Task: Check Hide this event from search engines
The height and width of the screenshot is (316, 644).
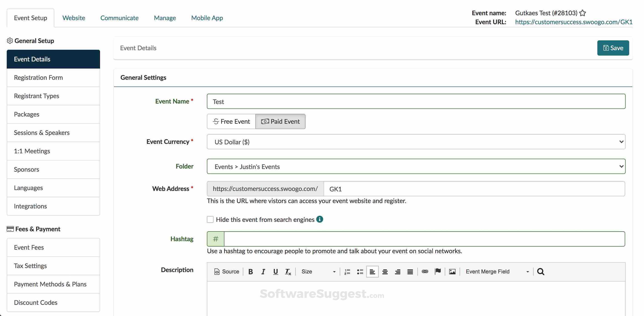Action: tap(210, 219)
